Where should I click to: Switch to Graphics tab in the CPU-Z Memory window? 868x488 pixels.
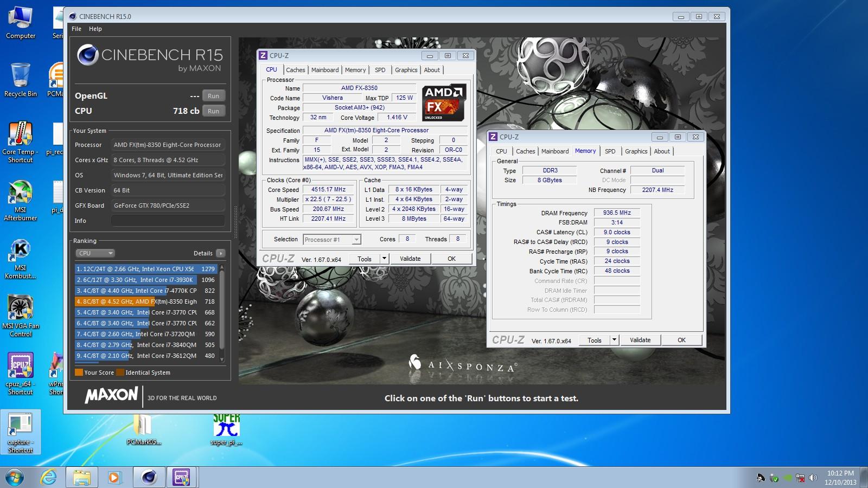[x=636, y=151]
